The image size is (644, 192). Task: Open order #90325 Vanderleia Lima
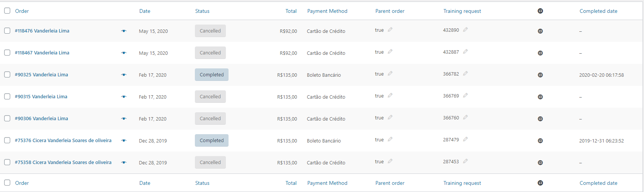coord(41,75)
